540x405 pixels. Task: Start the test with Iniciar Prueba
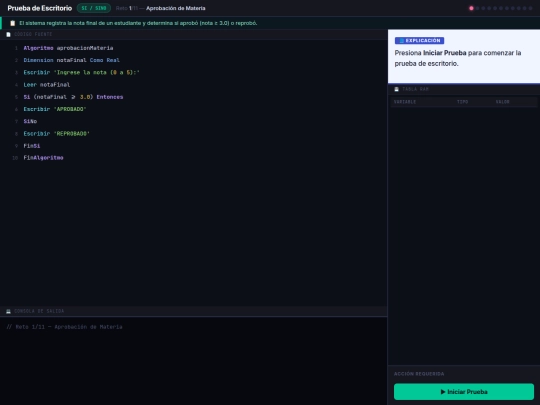[x=464, y=392]
